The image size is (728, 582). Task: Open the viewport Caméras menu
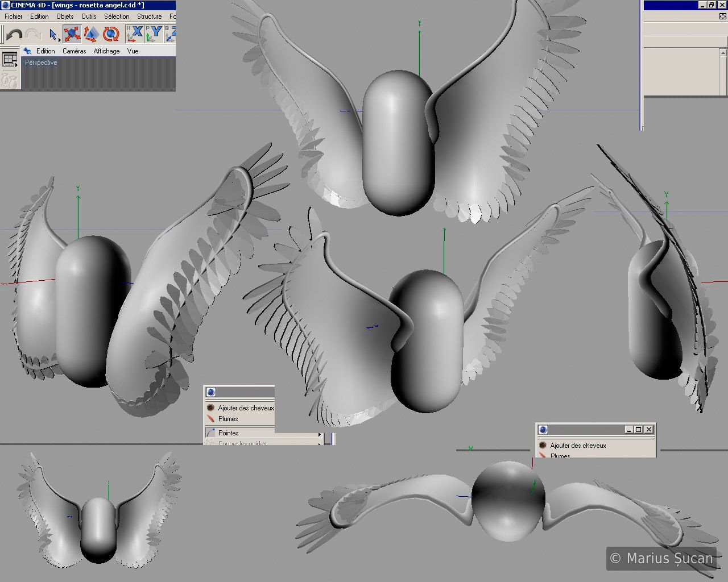74,51
